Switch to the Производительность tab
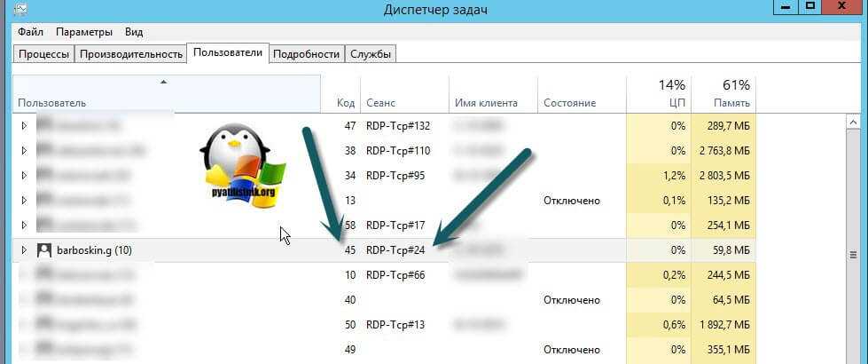Image resolution: width=868 pixels, height=364 pixels. (x=131, y=54)
